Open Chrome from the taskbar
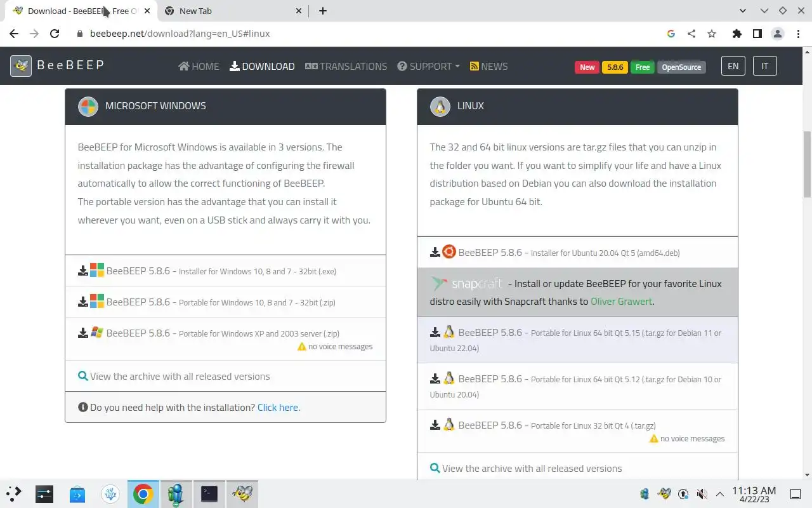The image size is (812, 508). click(x=143, y=493)
